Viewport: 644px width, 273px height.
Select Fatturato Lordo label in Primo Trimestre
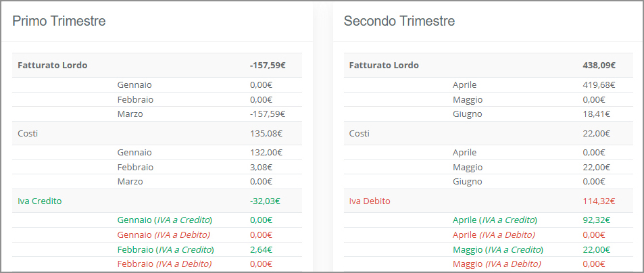pos(53,66)
